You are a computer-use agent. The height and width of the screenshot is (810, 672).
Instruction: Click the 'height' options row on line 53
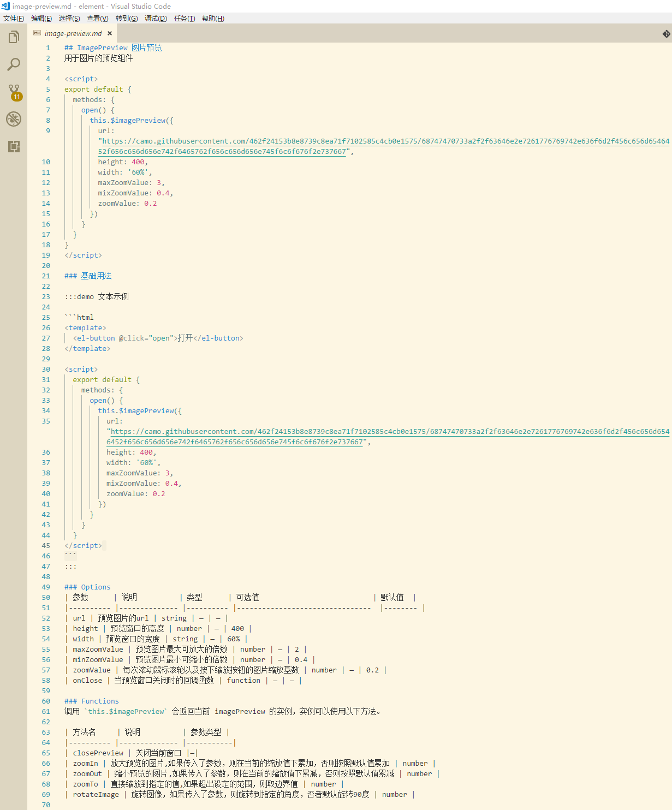click(x=158, y=629)
